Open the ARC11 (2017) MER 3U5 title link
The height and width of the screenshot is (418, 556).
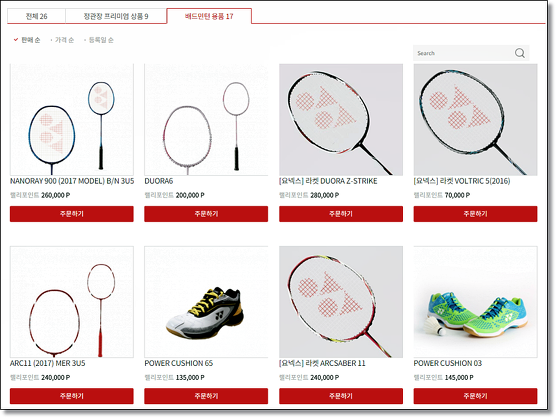tap(48, 363)
